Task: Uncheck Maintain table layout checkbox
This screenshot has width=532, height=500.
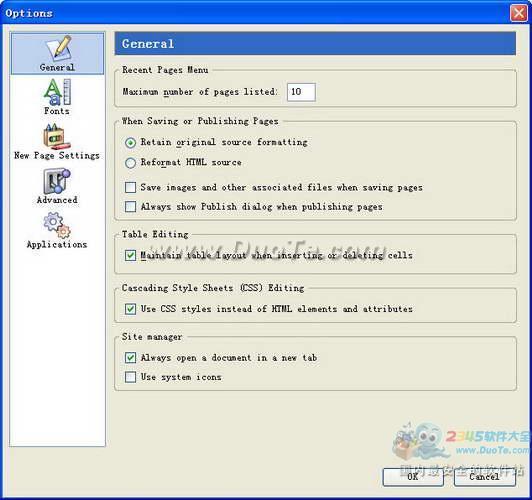Action: point(130,255)
